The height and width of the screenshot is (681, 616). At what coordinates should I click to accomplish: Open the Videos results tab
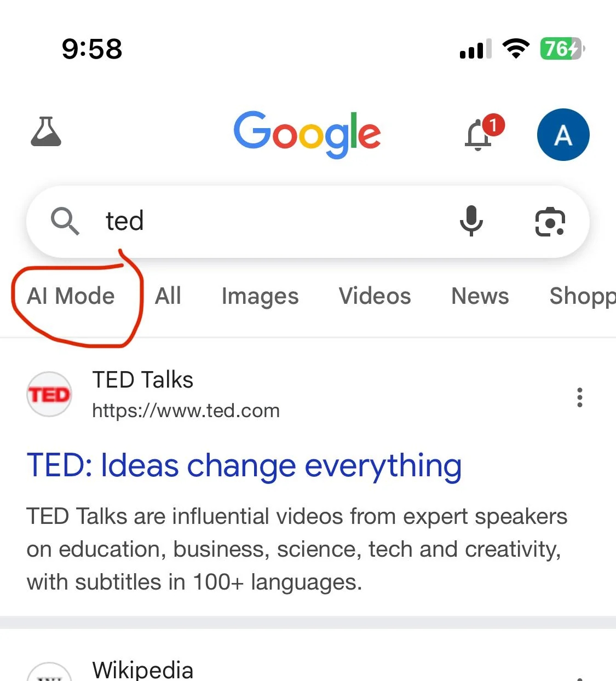[375, 296]
